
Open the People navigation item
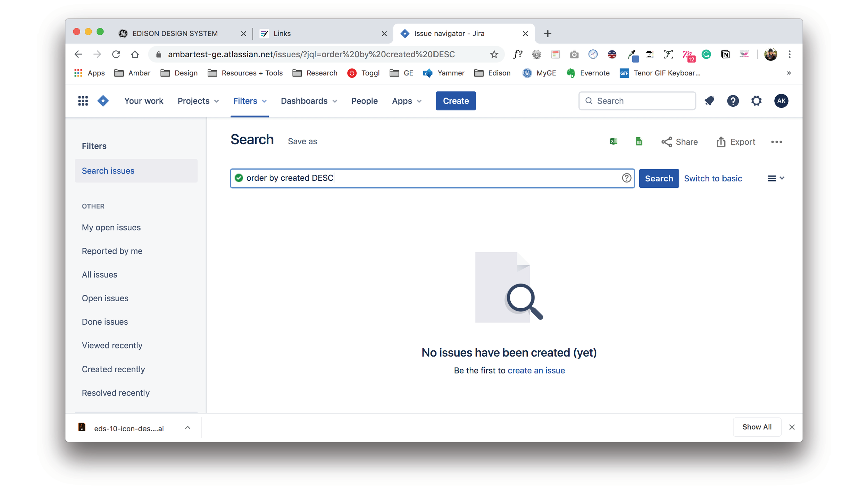364,101
